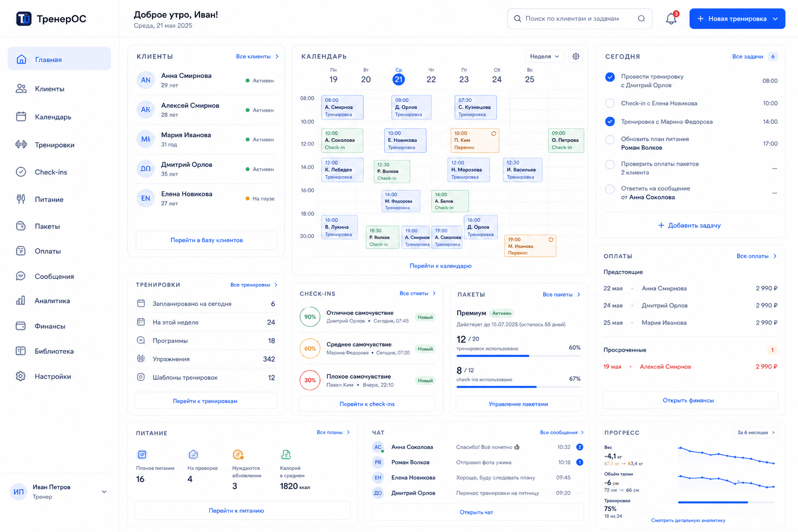Mark Обновить план питания task as done

pos(610,139)
